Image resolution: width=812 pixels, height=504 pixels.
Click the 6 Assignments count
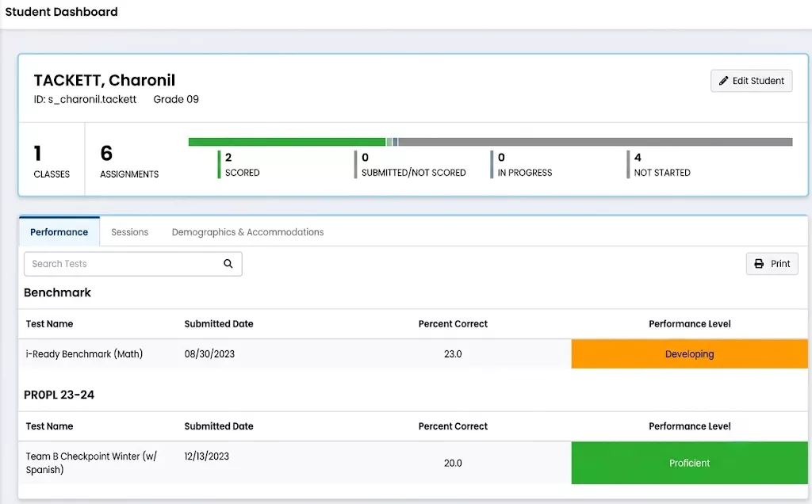pyautogui.click(x=129, y=162)
